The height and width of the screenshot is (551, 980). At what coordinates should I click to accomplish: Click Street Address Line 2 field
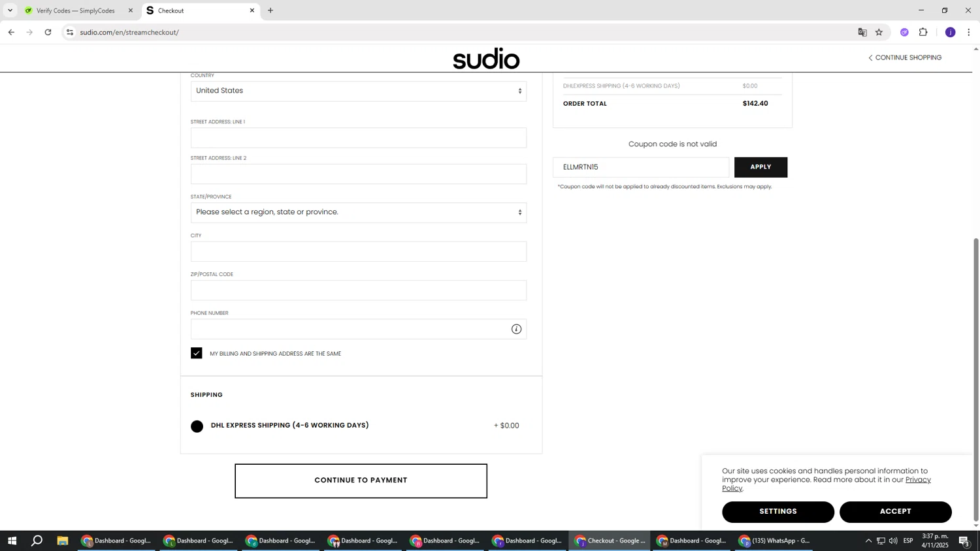[x=358, y=174]
